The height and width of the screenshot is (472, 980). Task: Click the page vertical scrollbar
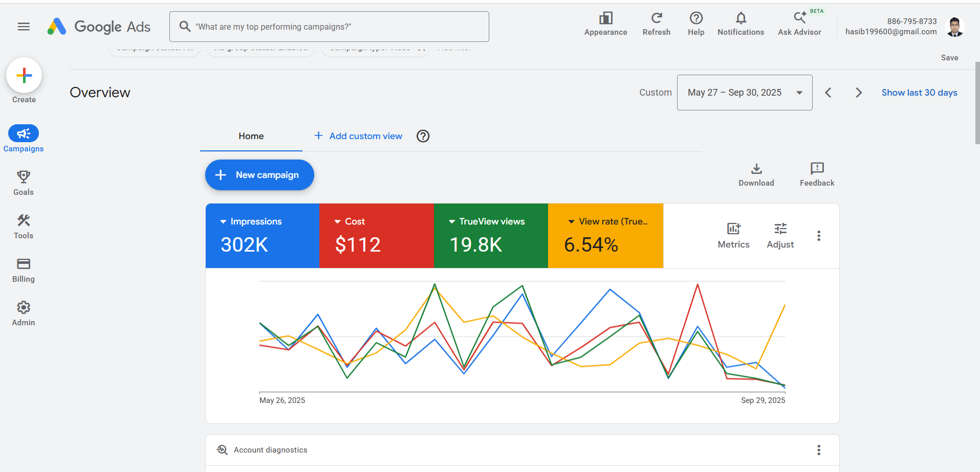point(977,102)
